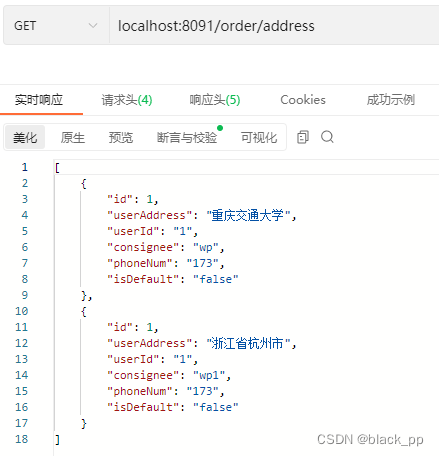Open the 响应头(5) tab

click(215, 100)
